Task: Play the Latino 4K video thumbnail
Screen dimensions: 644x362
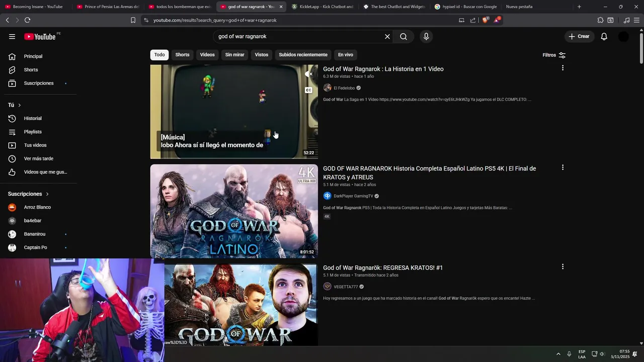Action: [x=234, y=211]
